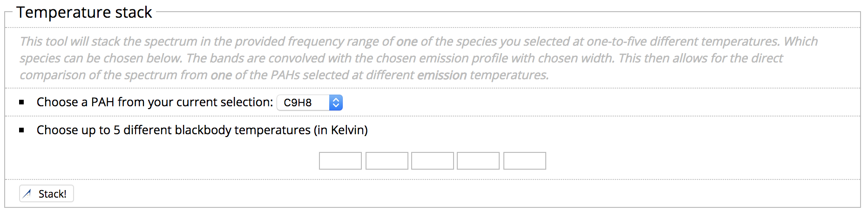Click the bullet before blackbody temperatures line
The width and height of the screenshot is (868, 213).
click(x=21, y=131)
